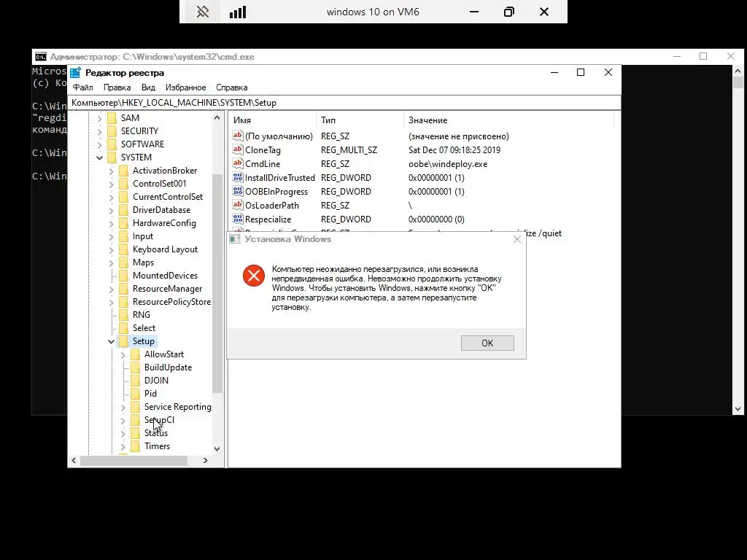Image resolution: width=747 pixels, height=560 pixels.
Task: Select the Status folder icon
Action: pyautogui.click(x=136, y=433)
